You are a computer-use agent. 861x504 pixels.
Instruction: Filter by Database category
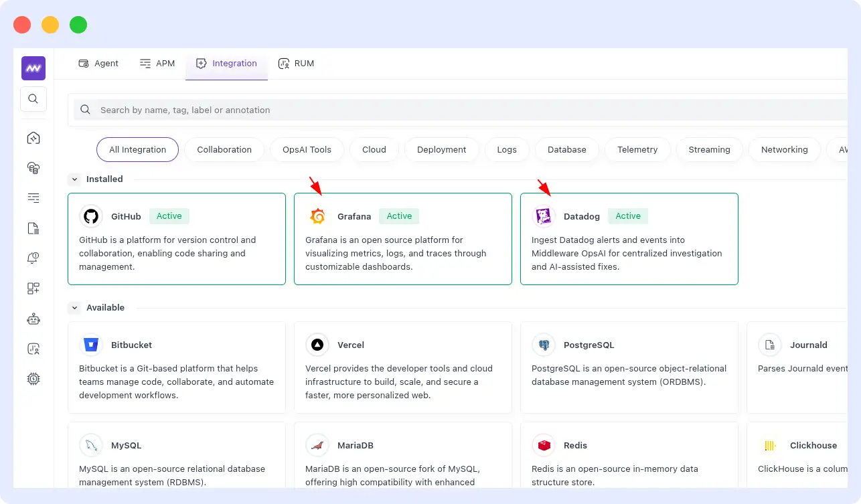(567, 150)
